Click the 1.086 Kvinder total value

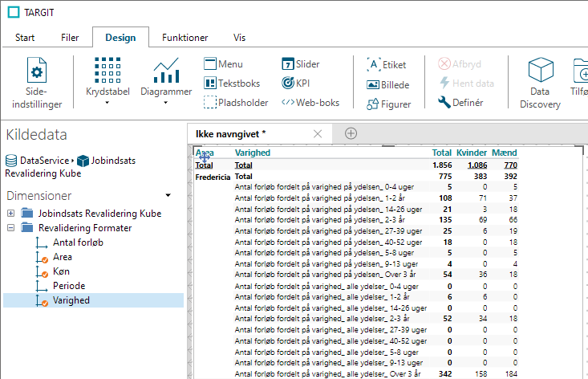pyautogui.click(x=477, y=165)
